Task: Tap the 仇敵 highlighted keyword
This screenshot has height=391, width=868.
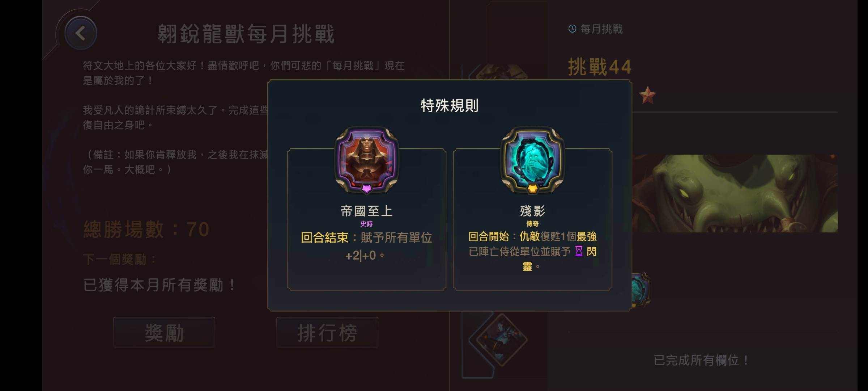Action: 529,236
